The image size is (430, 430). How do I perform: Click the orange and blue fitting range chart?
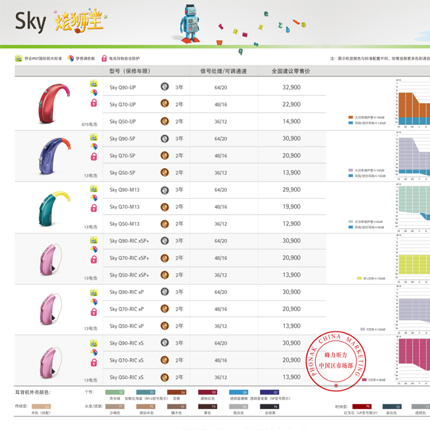click(x=413, y=104)
